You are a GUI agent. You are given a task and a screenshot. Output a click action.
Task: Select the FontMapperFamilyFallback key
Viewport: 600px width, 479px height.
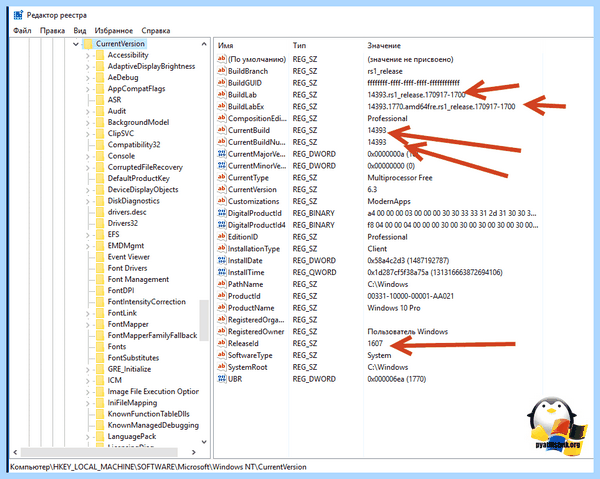[x=152, y=336]
